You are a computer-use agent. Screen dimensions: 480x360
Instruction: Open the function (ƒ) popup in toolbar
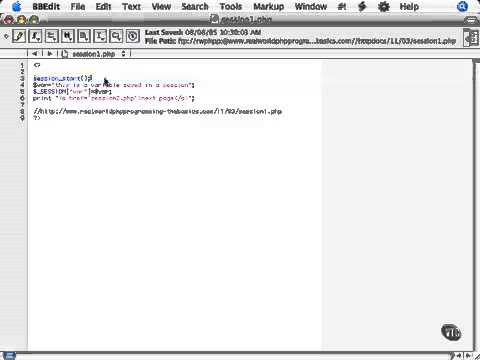pos(35,36)
